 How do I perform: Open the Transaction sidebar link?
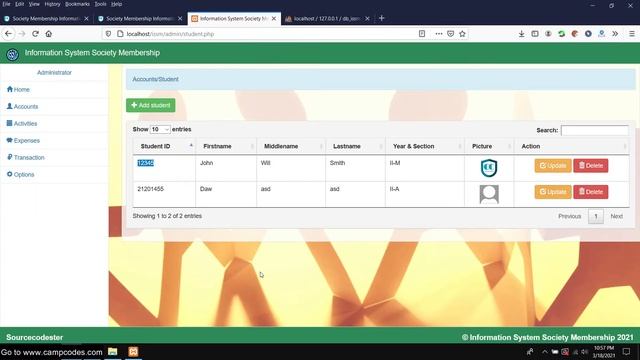[26, 157]
